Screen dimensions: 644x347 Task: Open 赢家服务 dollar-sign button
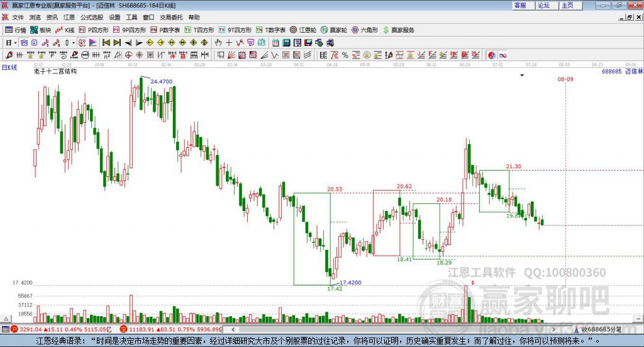[399, 30]
